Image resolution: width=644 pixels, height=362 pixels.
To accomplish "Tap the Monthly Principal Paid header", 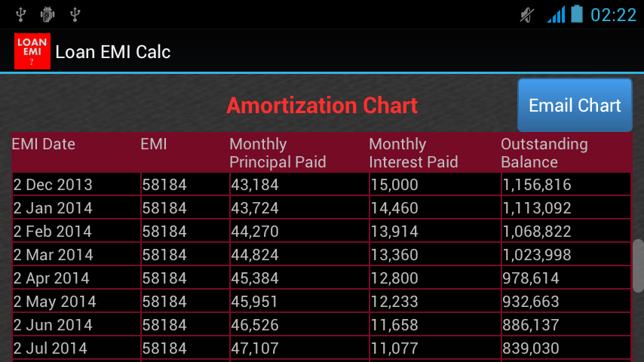I will point(278,153).
